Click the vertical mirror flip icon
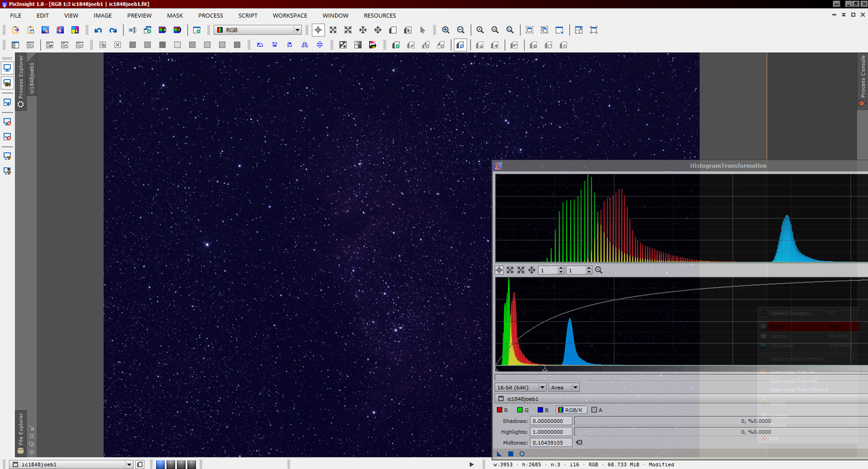The image size is (868, 469). (319, 45)
